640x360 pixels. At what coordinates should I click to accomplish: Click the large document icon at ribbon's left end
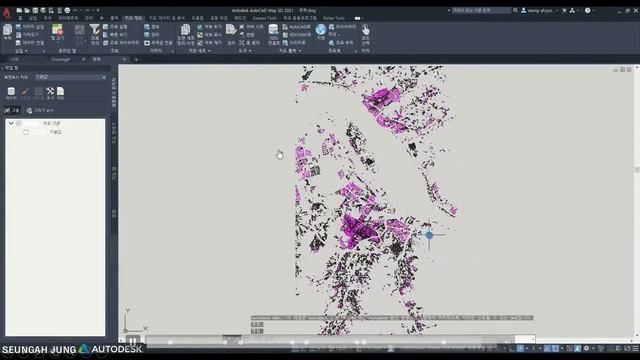pos(8,30)
